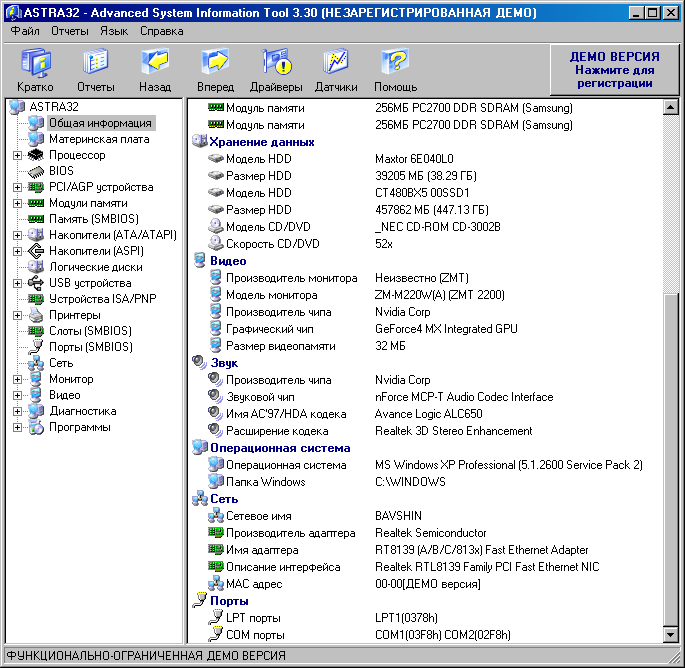The image size is (685, 668).
Task: Click the Realtek Semiconductor value
Action: (x=431, y=533)
